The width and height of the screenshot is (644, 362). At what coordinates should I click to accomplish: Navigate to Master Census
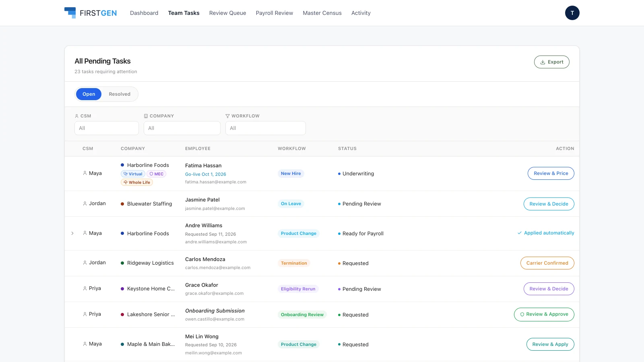tap(322, 13)
